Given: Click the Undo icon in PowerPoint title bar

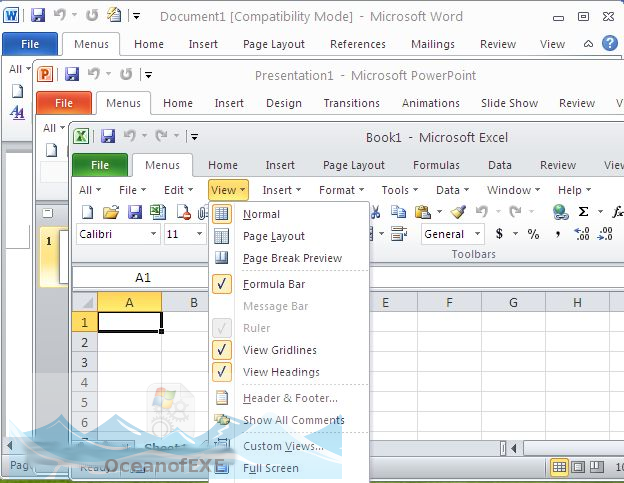Looking at the screenshot, I should (94, 74).
